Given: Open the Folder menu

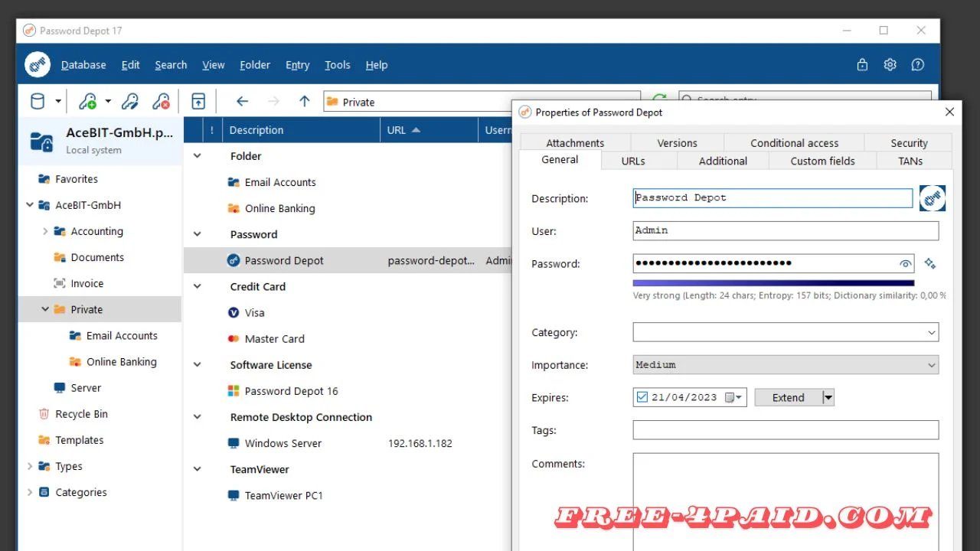Looking at the screenshot, I should [x=255, y=65].
